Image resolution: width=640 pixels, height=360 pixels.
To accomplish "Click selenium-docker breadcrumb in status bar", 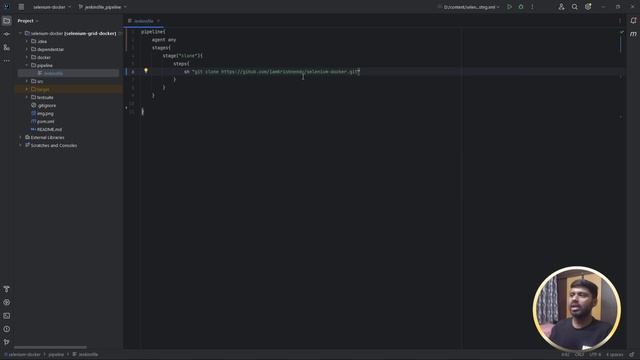I will pyautogui.click(x=23, y=354).
